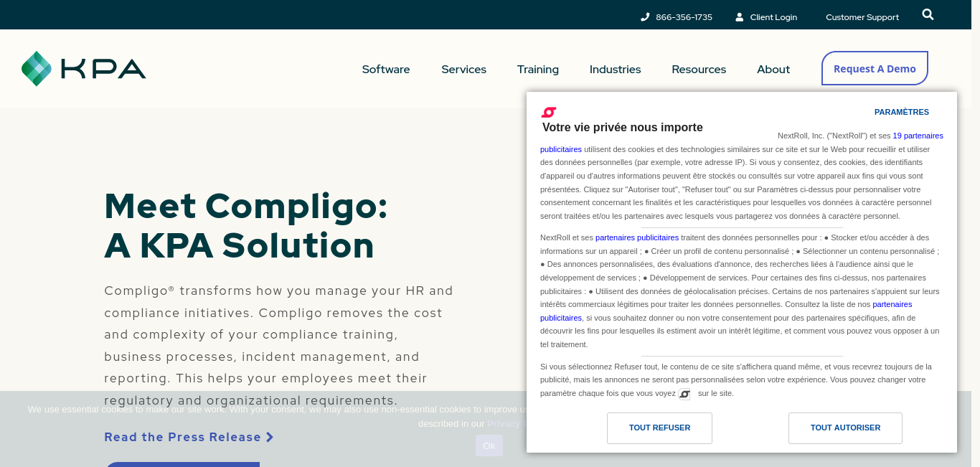Open the '19 partenaires publicitaires' link
Screen dimensions: 980x467
click(918, 136)
